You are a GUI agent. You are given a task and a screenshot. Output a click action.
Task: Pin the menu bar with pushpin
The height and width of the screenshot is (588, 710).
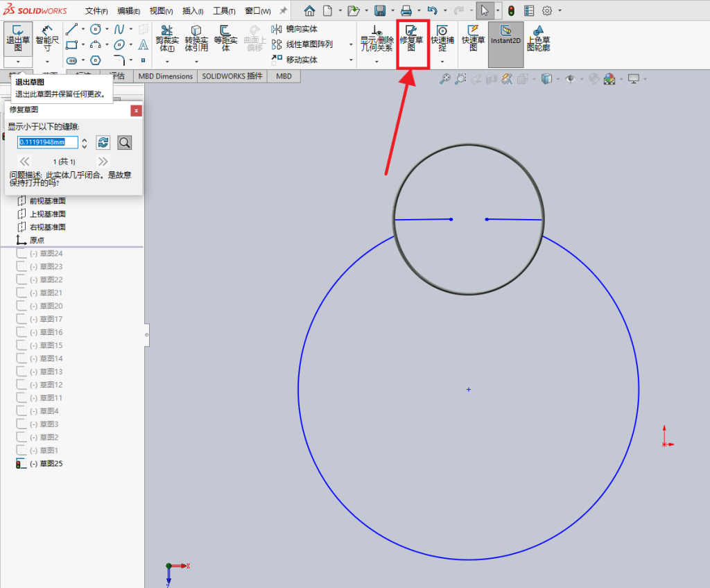(284, 10)
